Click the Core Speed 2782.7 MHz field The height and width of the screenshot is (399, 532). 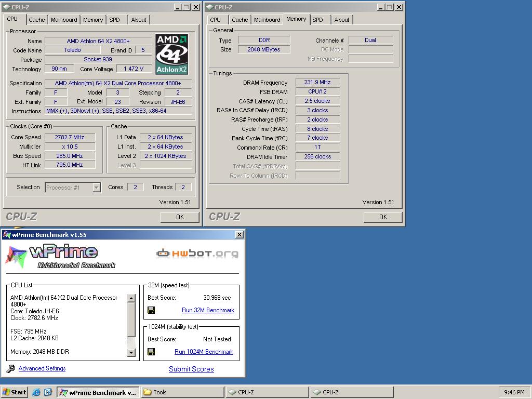click(x=70, y=137)
